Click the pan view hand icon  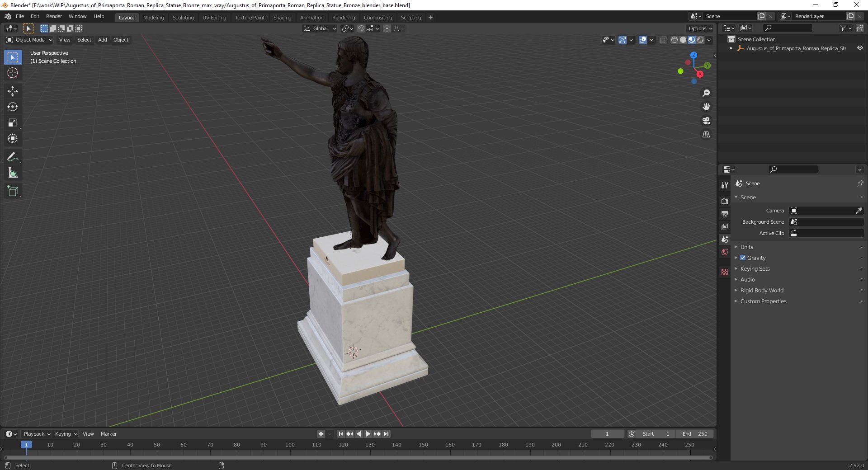click(x=706, y=107)
